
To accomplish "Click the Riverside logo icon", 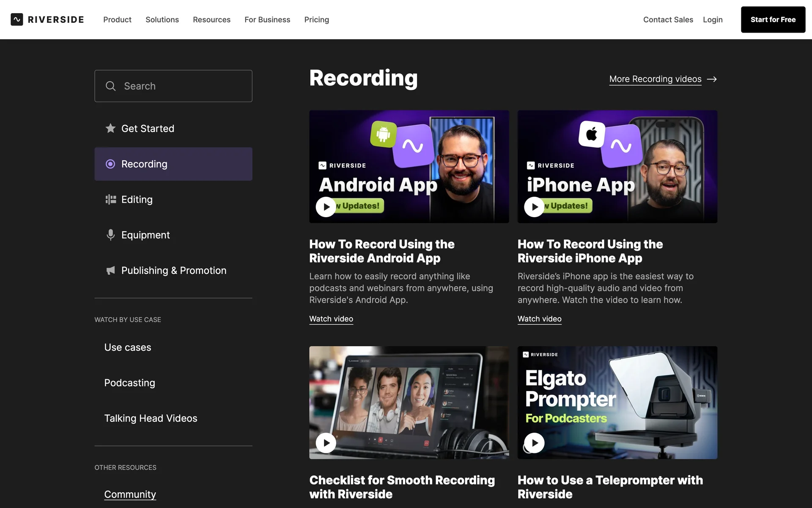I will tap(17, 19).
